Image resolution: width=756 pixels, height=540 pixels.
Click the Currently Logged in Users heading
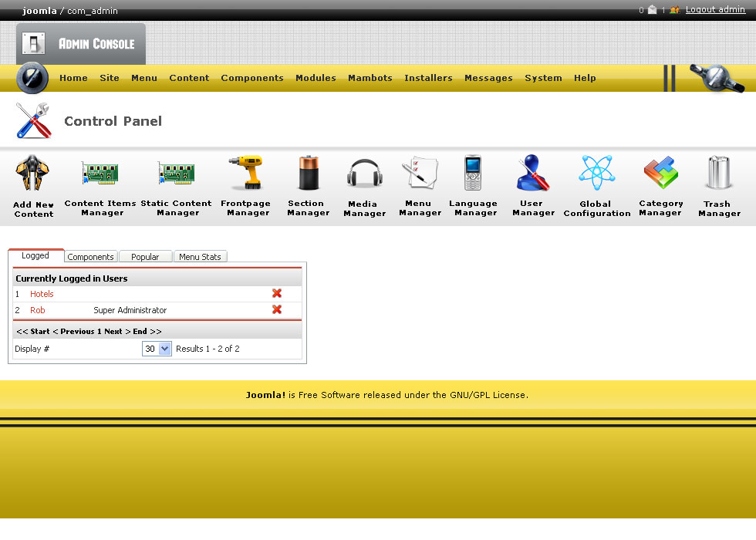71,278
